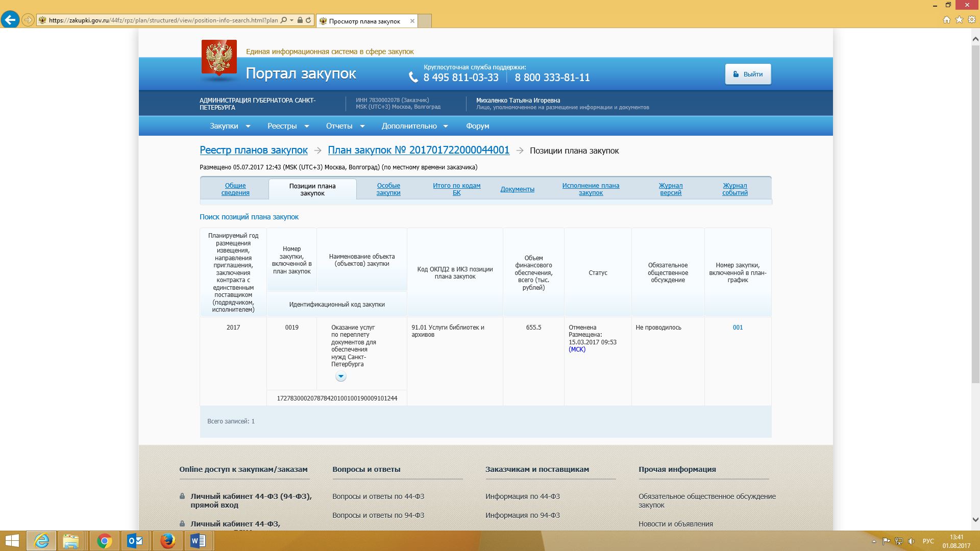
Task: Open Internet Explorer from the taskbar
Action: pos(41,541)
